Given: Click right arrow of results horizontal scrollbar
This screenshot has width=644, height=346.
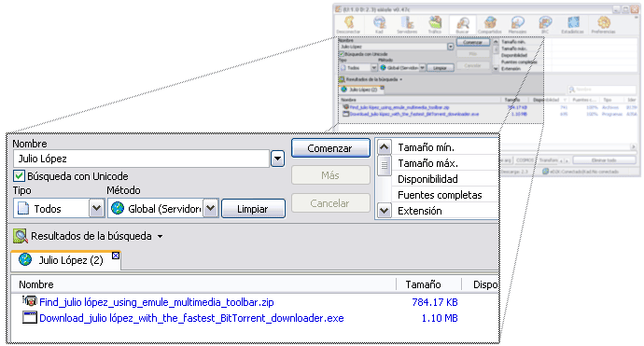Looking at the screenshot, I should 635,146.
